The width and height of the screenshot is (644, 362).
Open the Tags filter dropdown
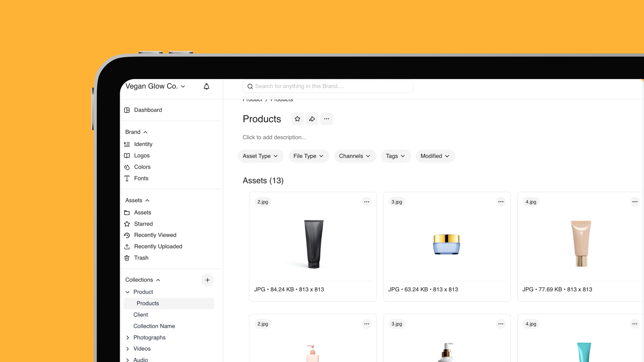[x=396, y=156]
